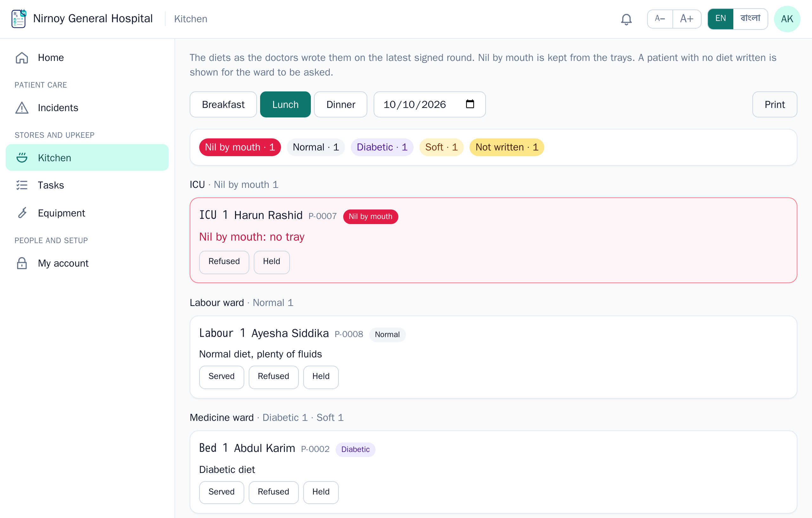
Task: Click the Home house icon in sidebar
Action: tap(22, 58)
